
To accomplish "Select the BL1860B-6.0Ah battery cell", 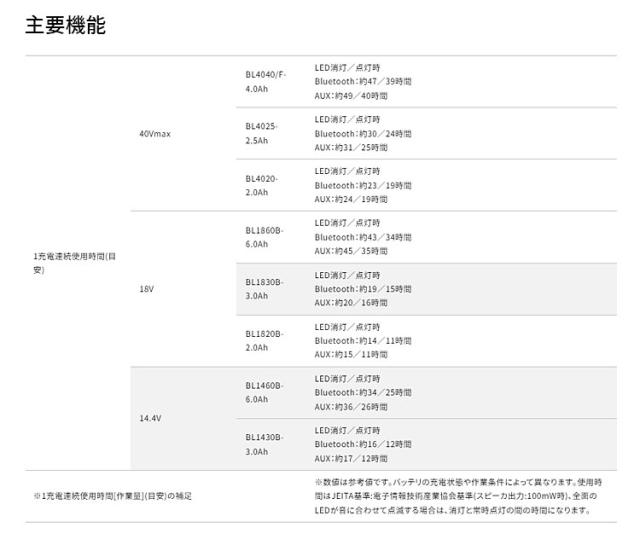I will (264, 237).
